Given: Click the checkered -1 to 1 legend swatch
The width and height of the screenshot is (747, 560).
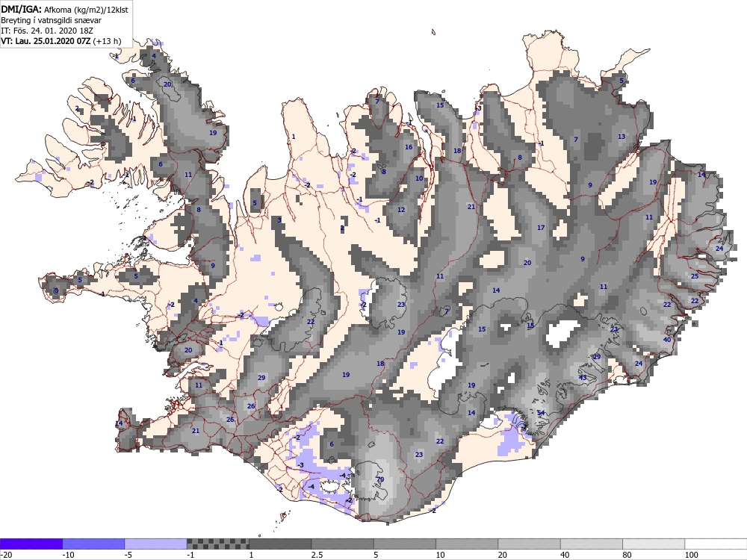Looking at the screenshot, I should point(217,544).
